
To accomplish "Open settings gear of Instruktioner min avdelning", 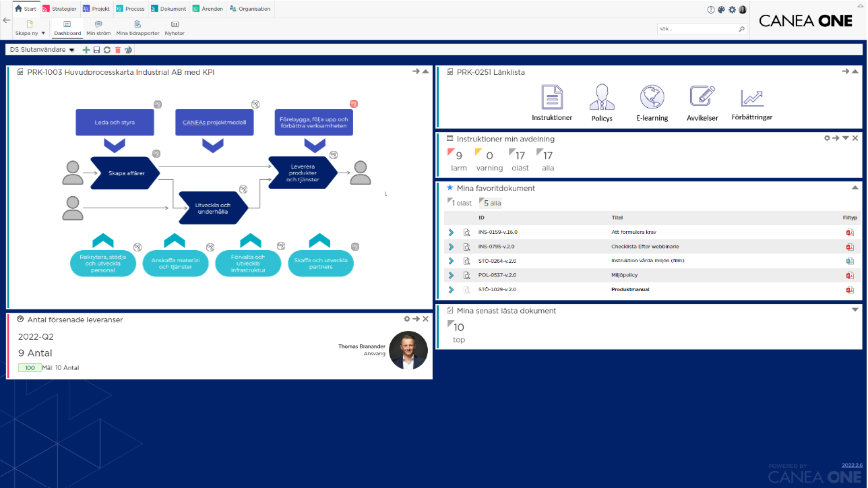I will 827,138.
